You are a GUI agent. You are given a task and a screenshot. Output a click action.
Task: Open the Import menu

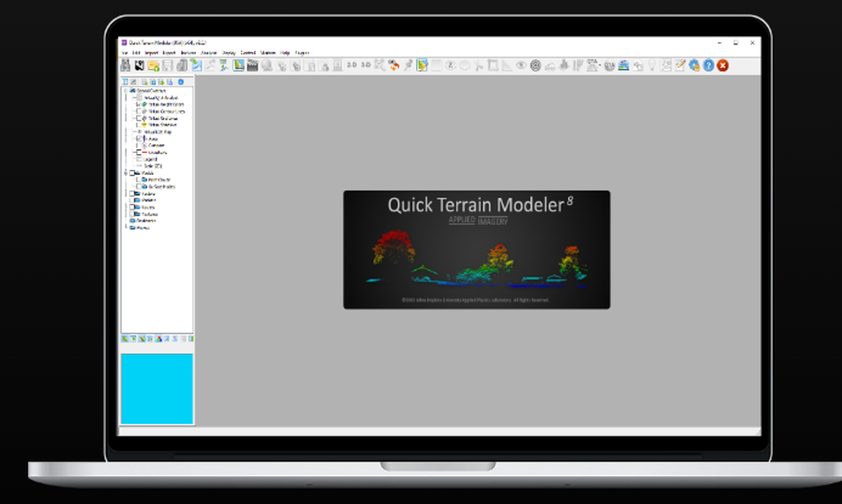pos(152,53)
